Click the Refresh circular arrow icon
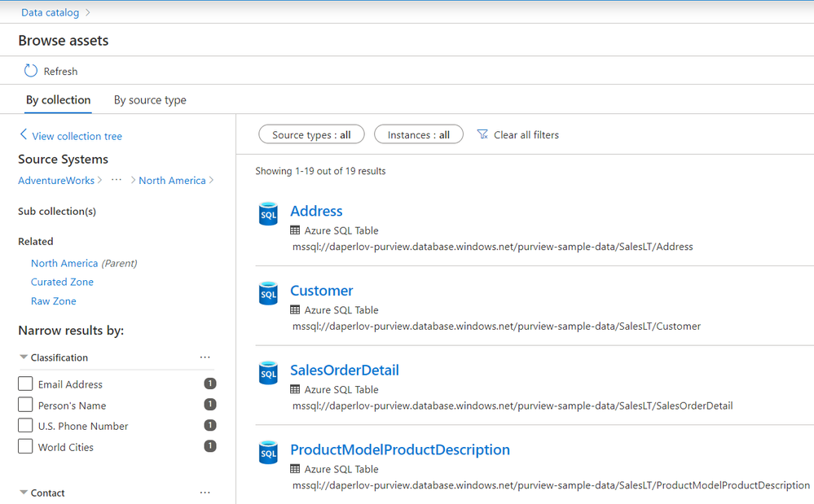This screenshot has height=504, width=814. point(31,71)
